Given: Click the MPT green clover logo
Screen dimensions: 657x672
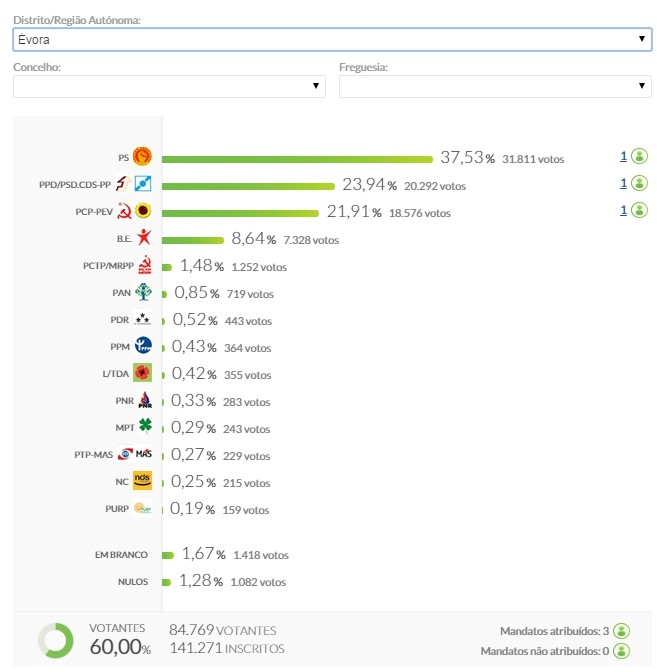Looking at the screenshot, I should point(145,426).
